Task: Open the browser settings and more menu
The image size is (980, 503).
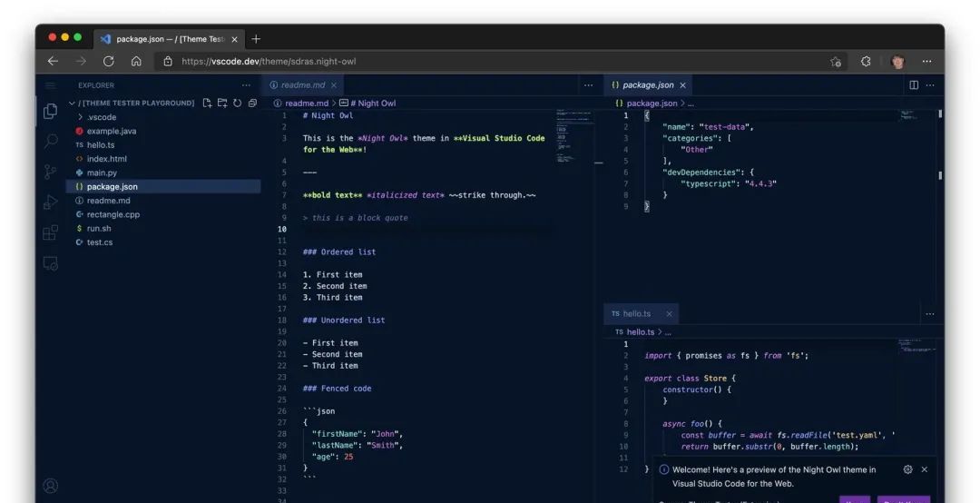Action: [x=926, y=62]
